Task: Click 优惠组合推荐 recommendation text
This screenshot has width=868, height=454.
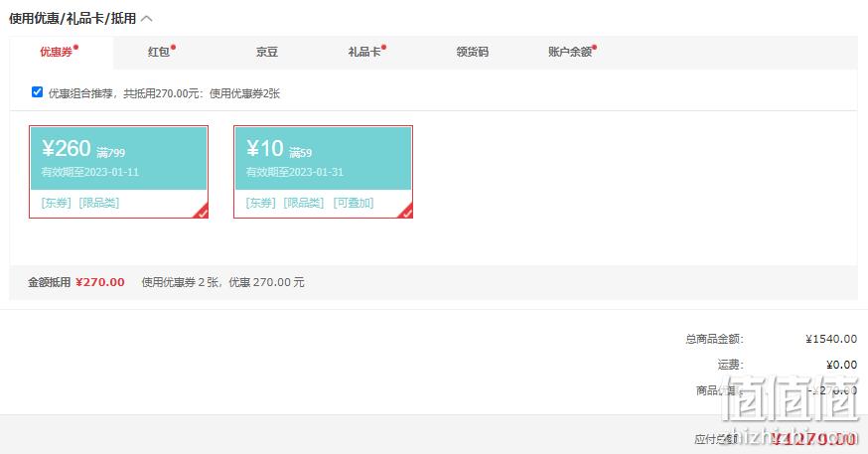Action: 164,93
